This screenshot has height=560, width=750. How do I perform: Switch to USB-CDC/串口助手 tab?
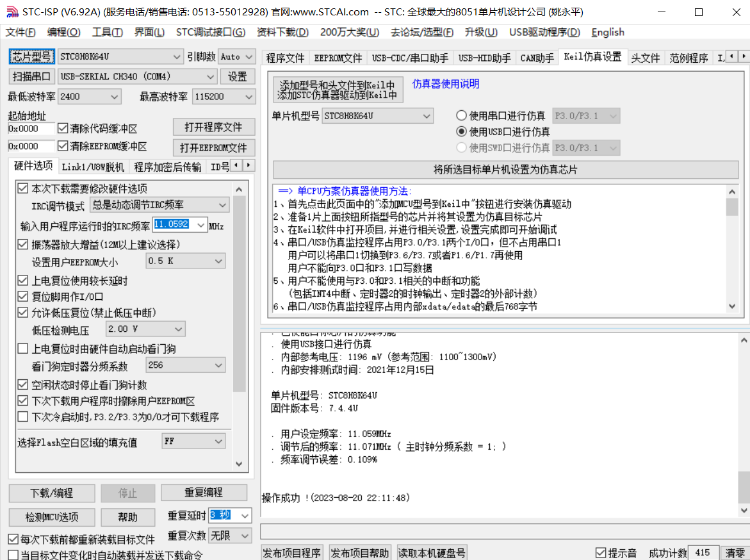[x=411, y=58]
